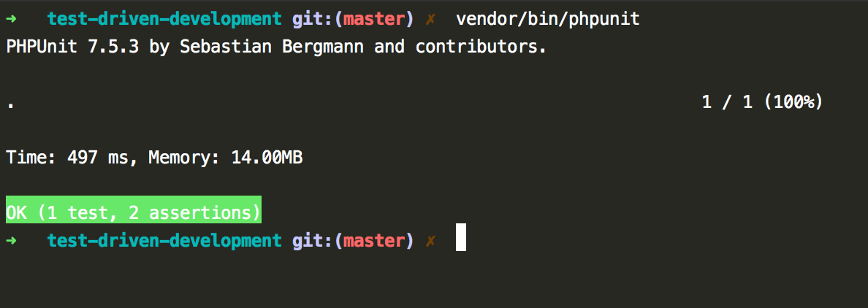Click the git: label on the last prompt
This screenshot has height=308, width=868.
[313, 242]
